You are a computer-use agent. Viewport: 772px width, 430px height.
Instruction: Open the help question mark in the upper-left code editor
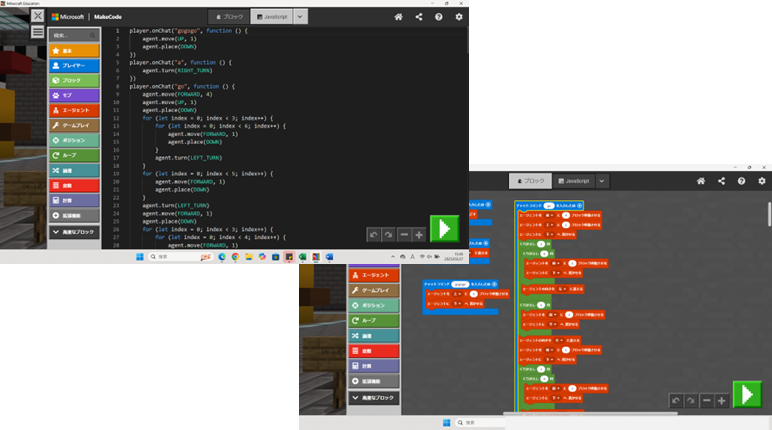(x=439, y=17)
